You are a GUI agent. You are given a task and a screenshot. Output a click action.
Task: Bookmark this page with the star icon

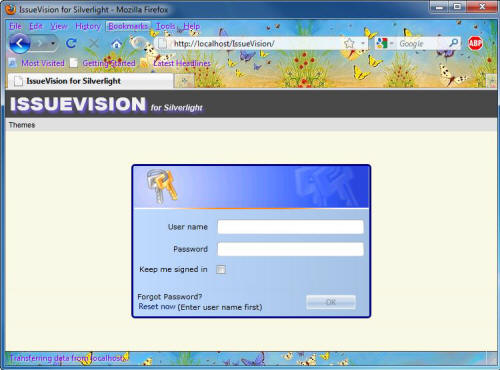tap(349, 43)
